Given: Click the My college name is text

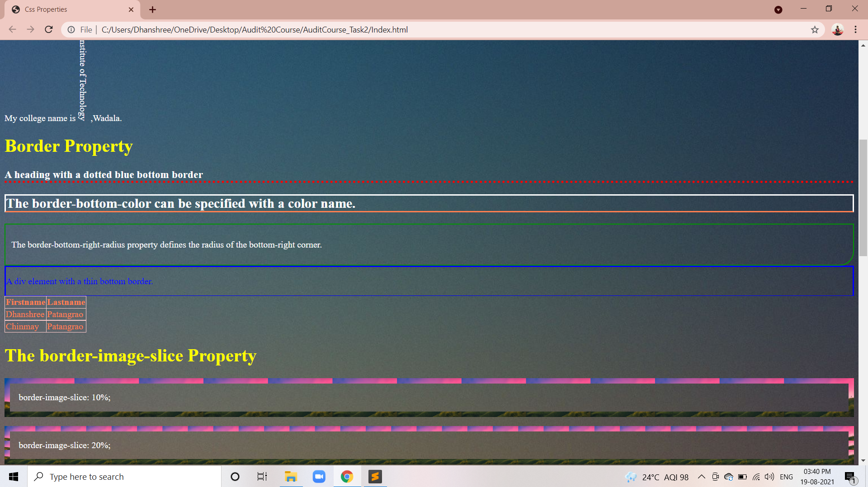Looking at the screenshot, I should 40,118.
